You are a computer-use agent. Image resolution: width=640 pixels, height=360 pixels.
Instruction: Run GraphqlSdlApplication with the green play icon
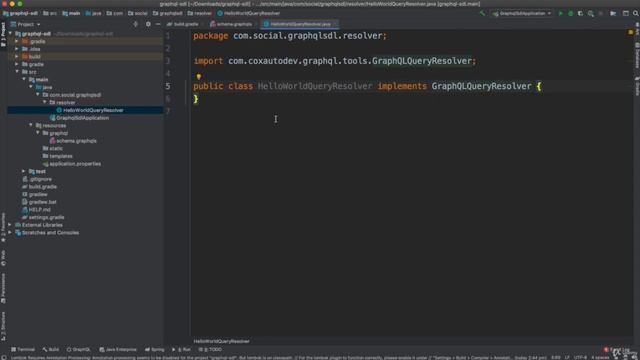click(561, 13)
